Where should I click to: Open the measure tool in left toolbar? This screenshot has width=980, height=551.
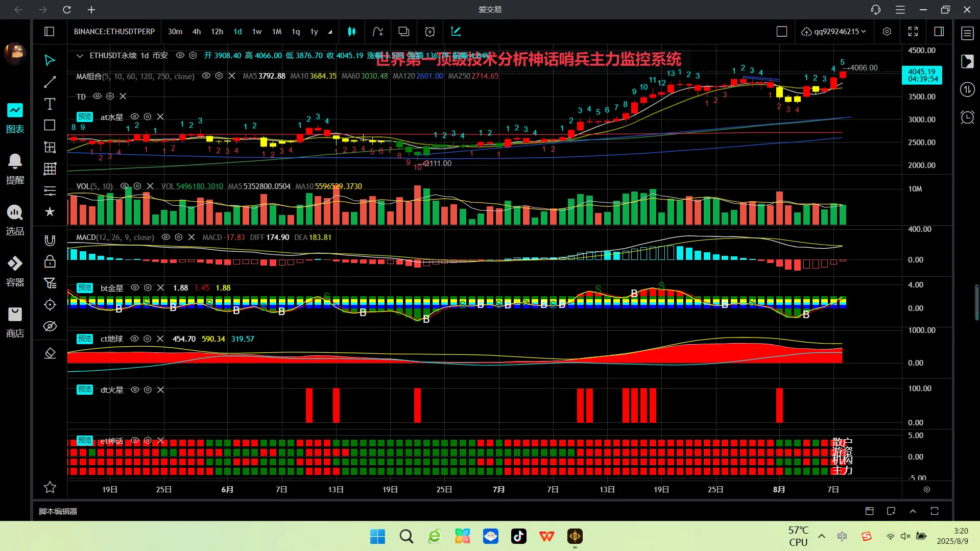pyautogui.click(x=50, y=148)
